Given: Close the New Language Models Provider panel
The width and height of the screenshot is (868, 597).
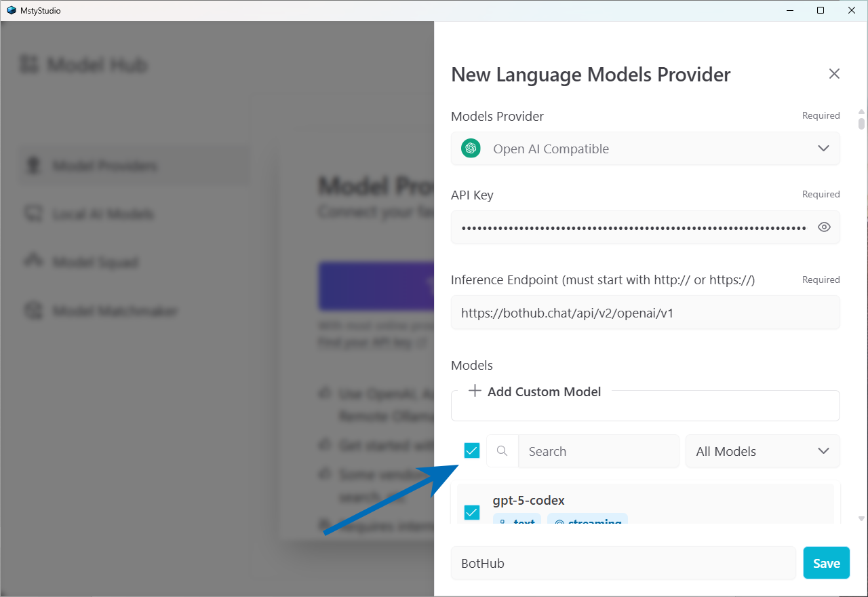Looking at the screenshot, I should click(834, 74).
